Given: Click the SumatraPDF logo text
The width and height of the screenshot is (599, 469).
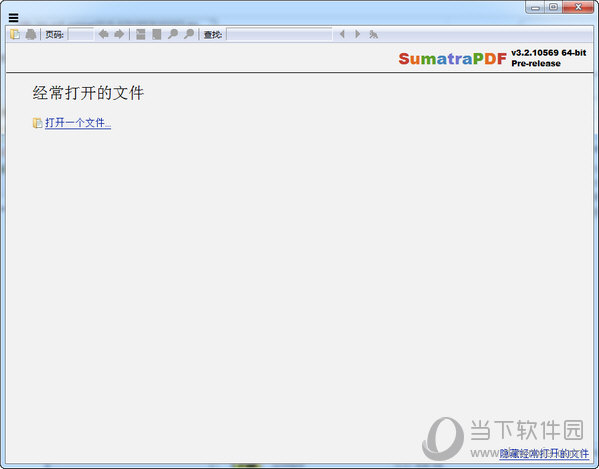Looking at the screenshot, I should point(452,58).
